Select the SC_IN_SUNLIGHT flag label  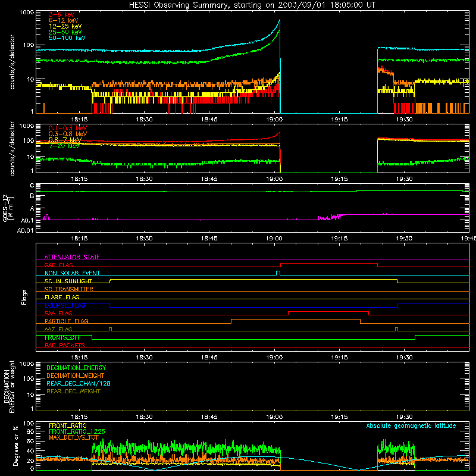[x=68, y=281]
